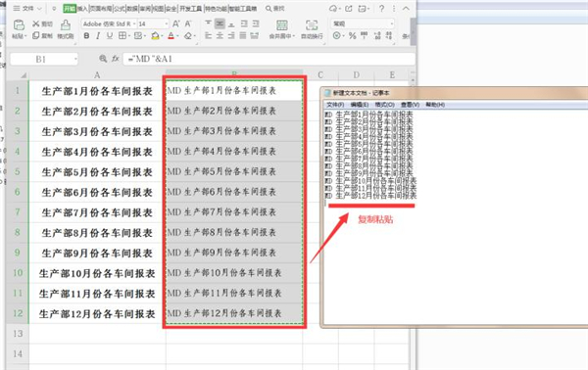Collapse the ribbon with the chevron

406,8
